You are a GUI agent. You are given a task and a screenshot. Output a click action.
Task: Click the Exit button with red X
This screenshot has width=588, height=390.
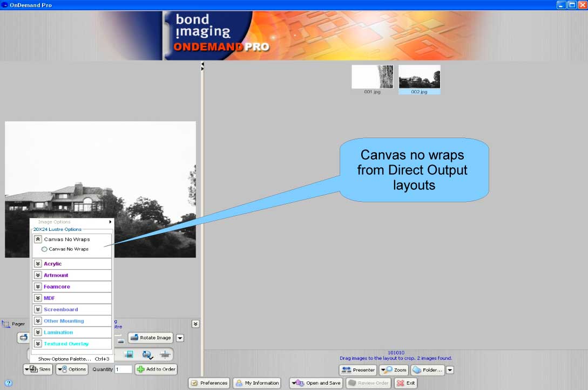(406, 383)
